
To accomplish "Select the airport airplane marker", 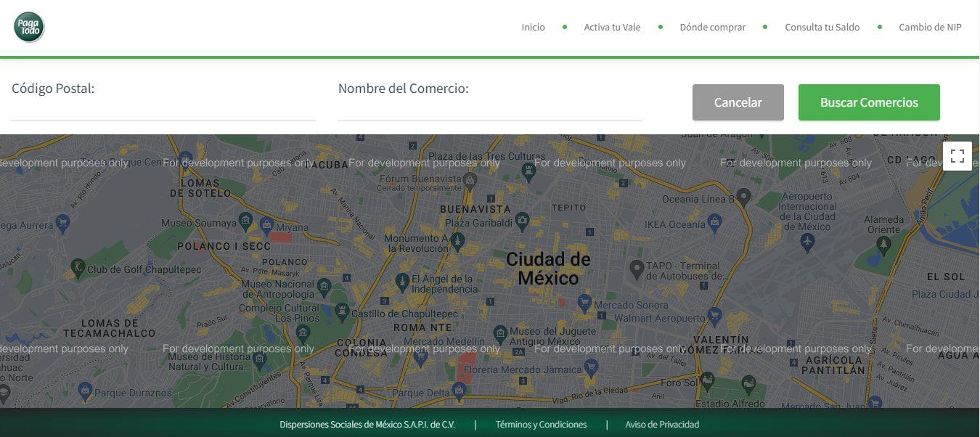I will (807, 242).
